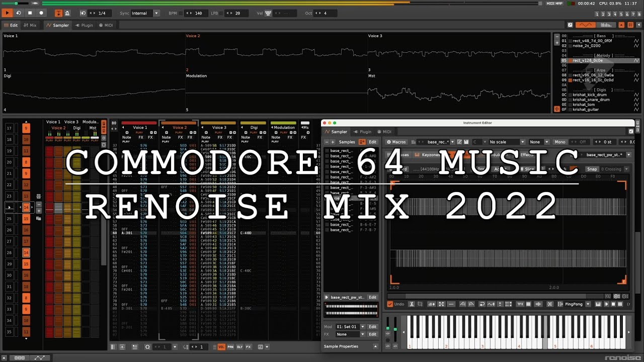Open the main MIDI tab
This screenshot has height=362, width=644.
click(106, 25)
